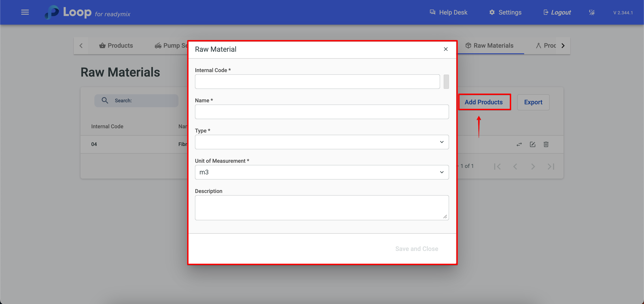
Task: Click the edit row pencil icon
Action: click(532, 144)
